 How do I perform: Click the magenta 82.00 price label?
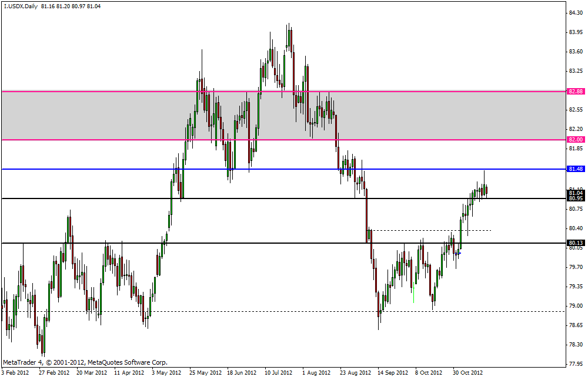(576, 140)
